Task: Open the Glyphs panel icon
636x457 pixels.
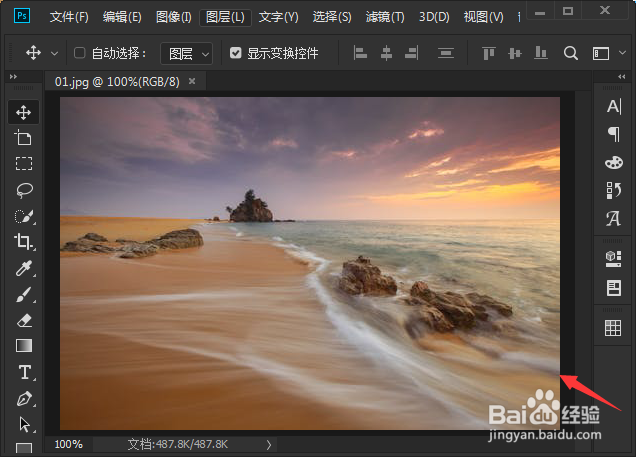Action: [613, 219]
